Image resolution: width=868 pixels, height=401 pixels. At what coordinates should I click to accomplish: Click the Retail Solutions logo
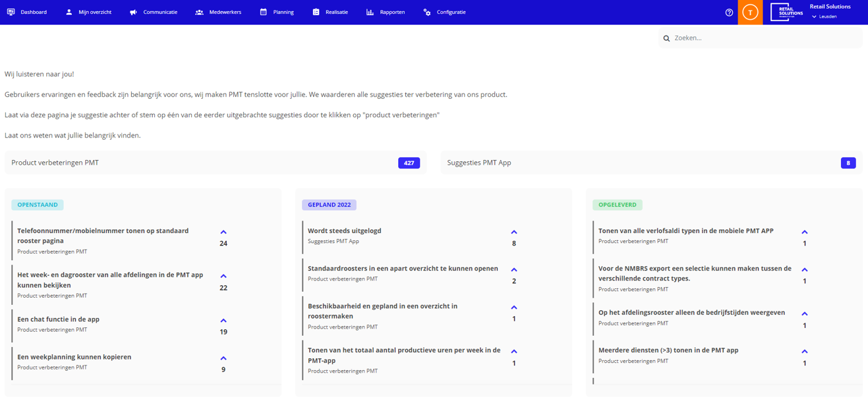[787, 12]
